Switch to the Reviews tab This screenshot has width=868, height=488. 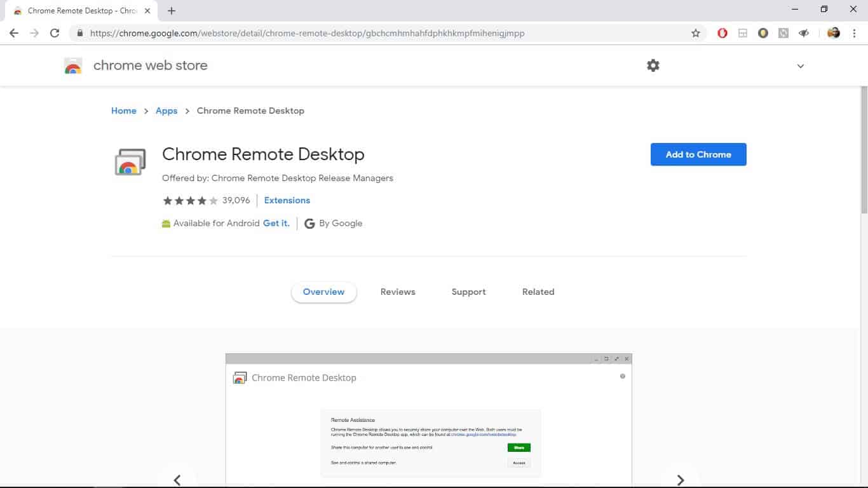pos(398,292)
